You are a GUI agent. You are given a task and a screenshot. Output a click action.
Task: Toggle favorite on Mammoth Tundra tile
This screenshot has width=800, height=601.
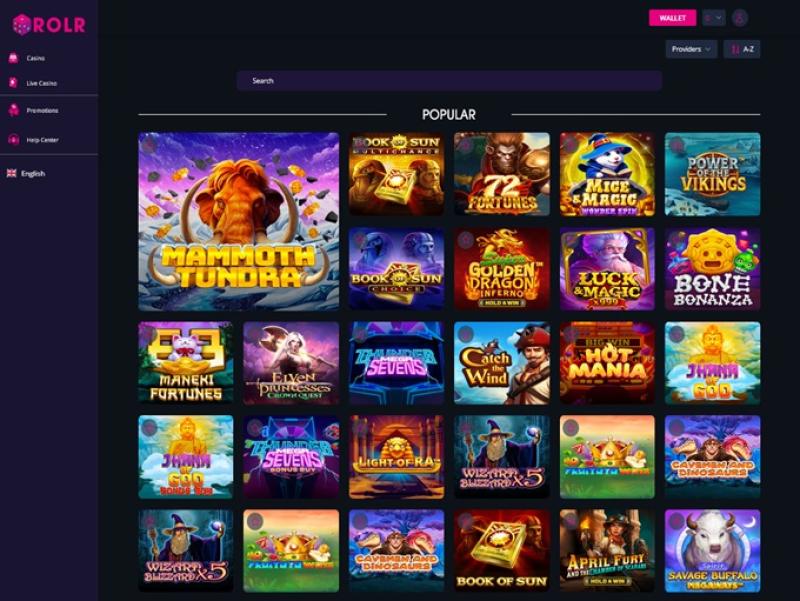[148, 143]
